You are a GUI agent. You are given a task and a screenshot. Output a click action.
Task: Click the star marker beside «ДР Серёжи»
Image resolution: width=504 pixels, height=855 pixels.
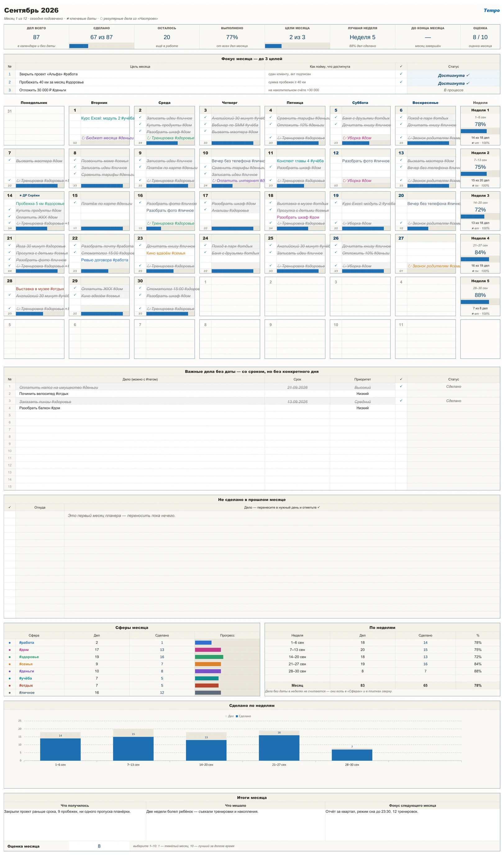[x=20, y=196]
